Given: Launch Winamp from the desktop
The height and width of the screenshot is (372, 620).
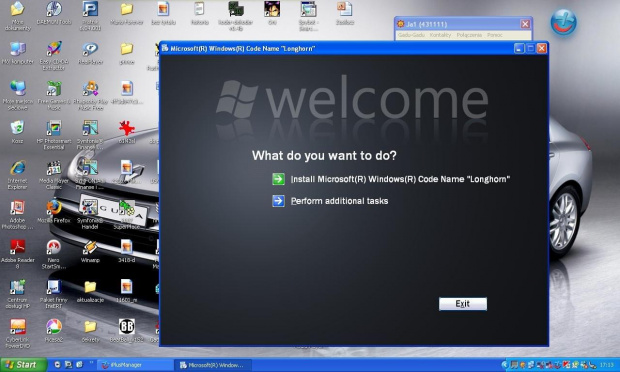Looking at the screenshot, I should (x=90, y=251).
